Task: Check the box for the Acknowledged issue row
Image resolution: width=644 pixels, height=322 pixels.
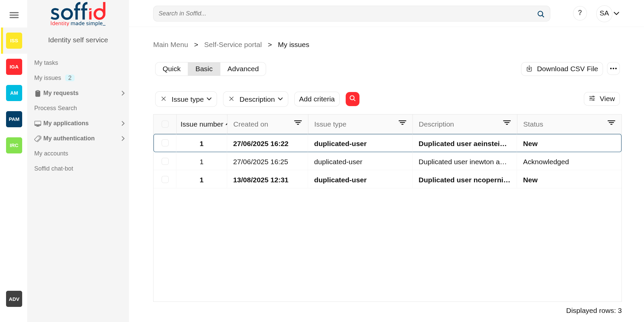Action: tap(165, 162)
